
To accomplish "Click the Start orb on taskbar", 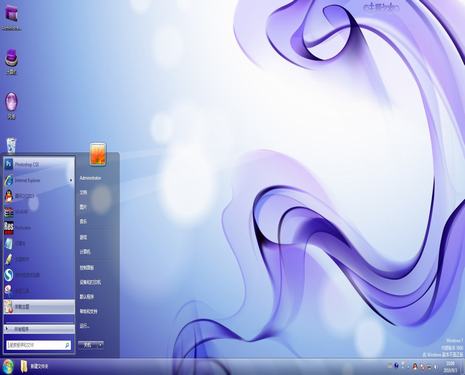I will click(x=7, y=366).
